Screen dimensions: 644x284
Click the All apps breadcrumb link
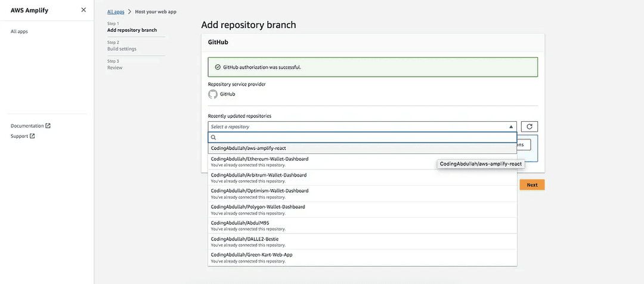116,12
